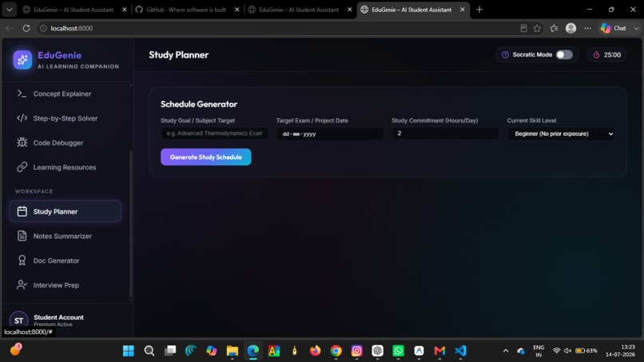Open Visual Studio Code from taskbar

[460, 351]
